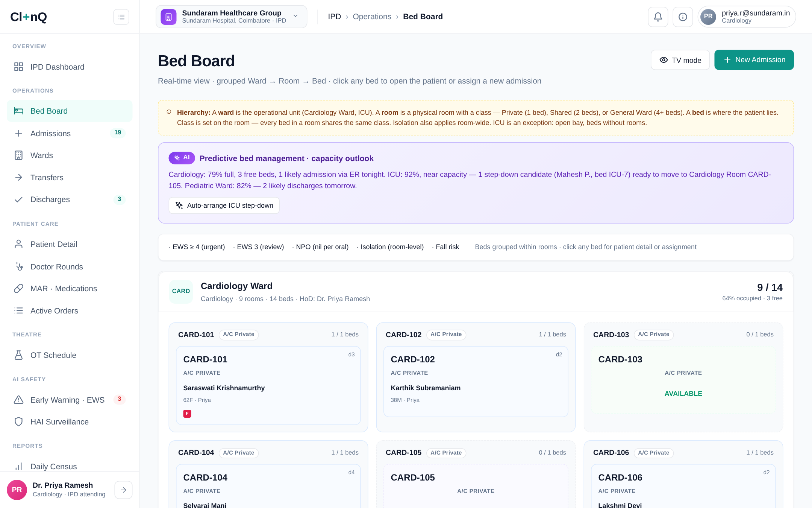Click the NPO (nil per oral) legend item
The height and width of the screenshot is (508, 812).
tap(320, 247)
